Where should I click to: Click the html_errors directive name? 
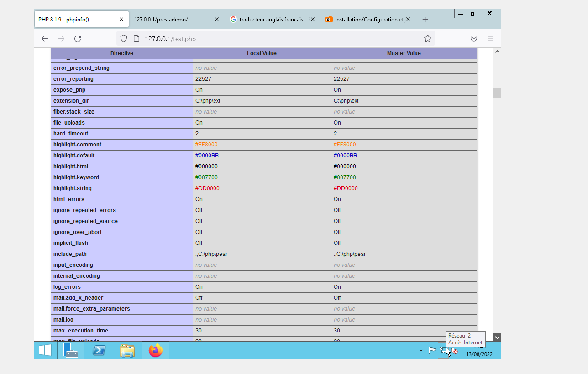[69, 199]
